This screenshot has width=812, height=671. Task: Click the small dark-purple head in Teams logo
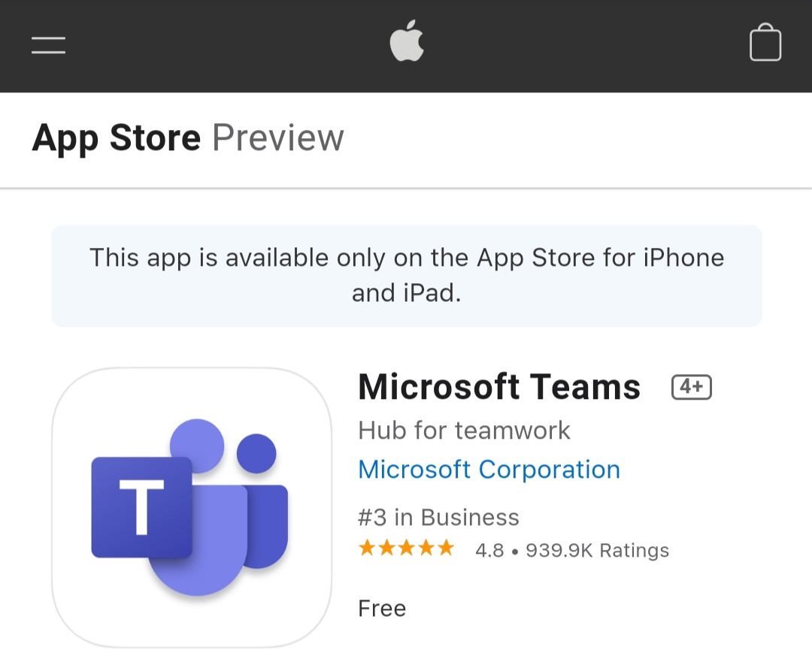256,453
